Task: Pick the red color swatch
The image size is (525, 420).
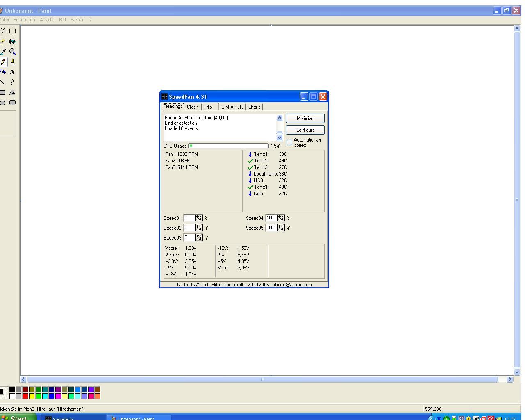Action: coord(25,396)
